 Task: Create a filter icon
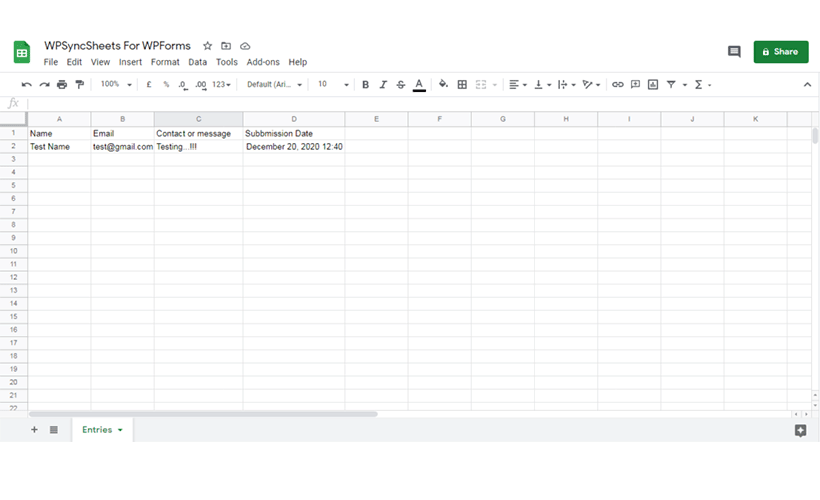click(671, 84)
